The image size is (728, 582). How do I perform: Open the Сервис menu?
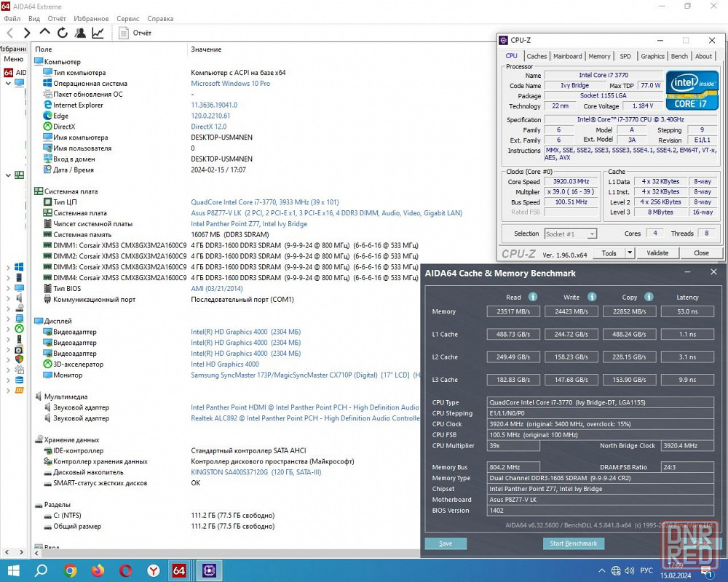click(x=127, y=19)
